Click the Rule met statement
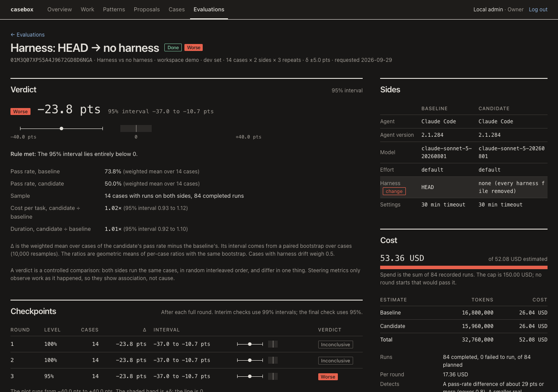 click(74, 154)
